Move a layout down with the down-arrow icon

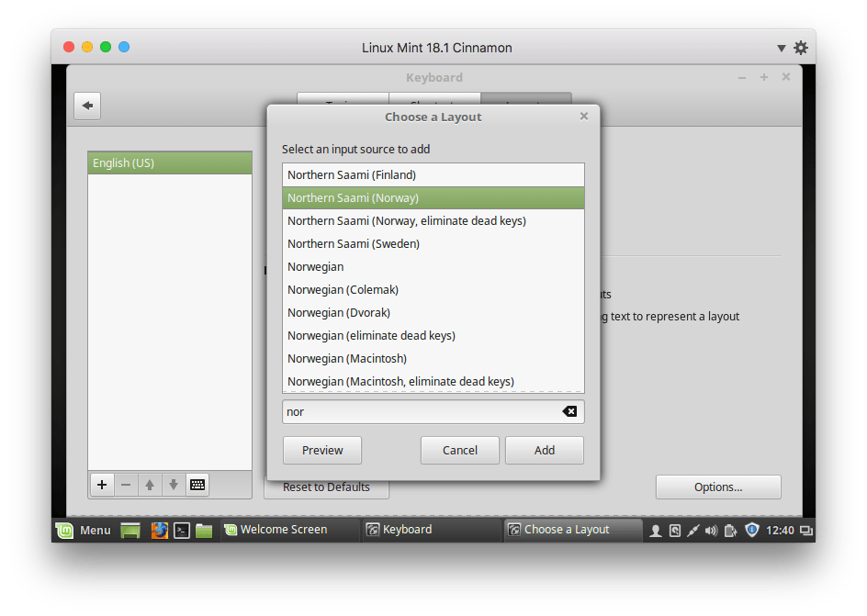tap(174, 484)
